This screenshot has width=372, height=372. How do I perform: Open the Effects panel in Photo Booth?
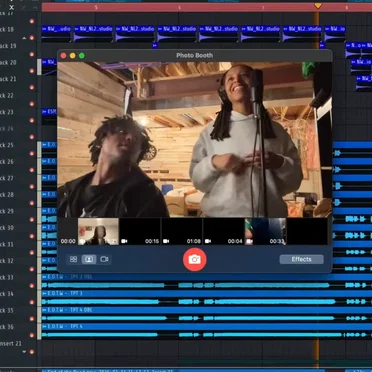click(301, 259)
